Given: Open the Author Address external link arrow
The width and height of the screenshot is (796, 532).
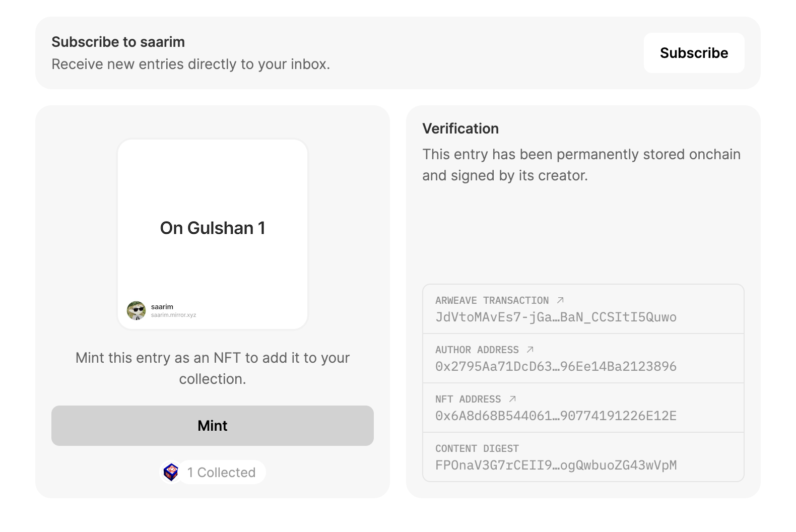Looking at the screenshot, I should click(x=530, y=350).
